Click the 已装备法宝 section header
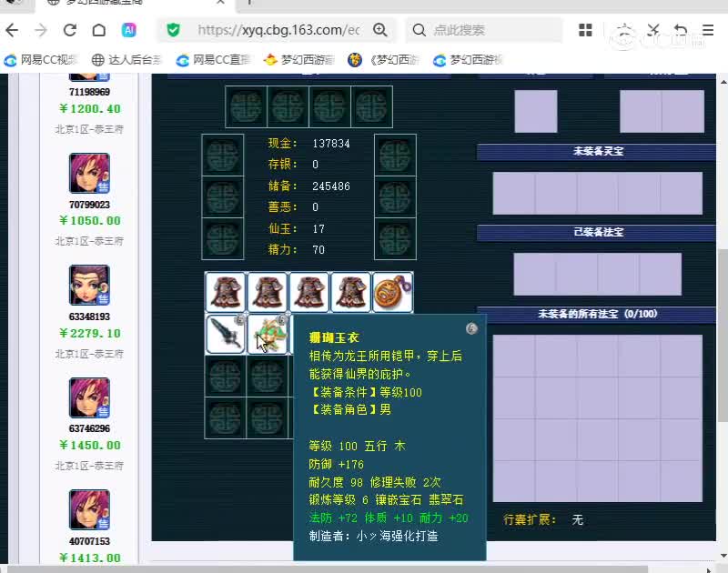The image size is (728, 573). pyautogui.click(x=597, y=232)
